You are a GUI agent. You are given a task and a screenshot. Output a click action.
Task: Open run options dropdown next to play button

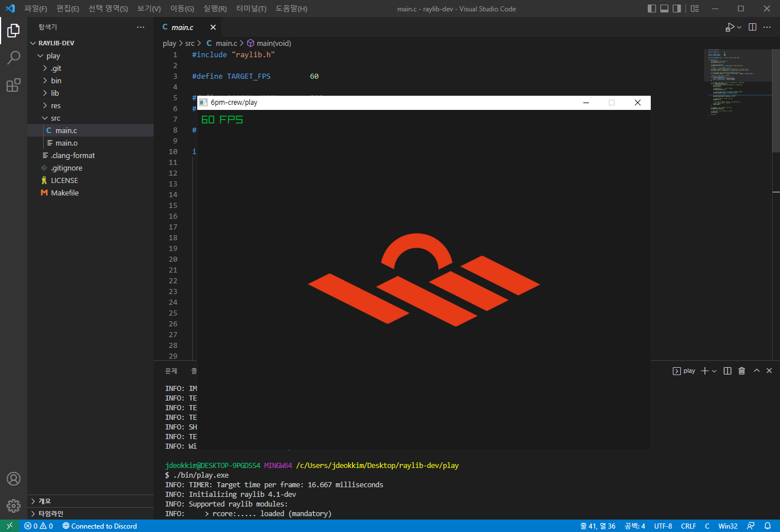[739, 27]
